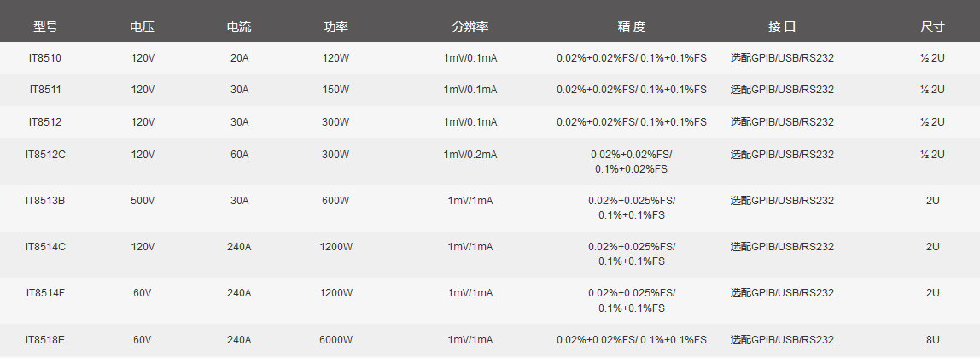
Task: Click accuracy value in IT8518E row
Action: pos(631,340)
